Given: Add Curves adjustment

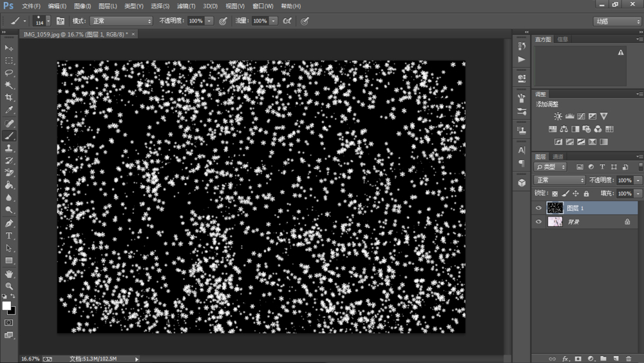Looking at the screenshot, I should [581, 116].
